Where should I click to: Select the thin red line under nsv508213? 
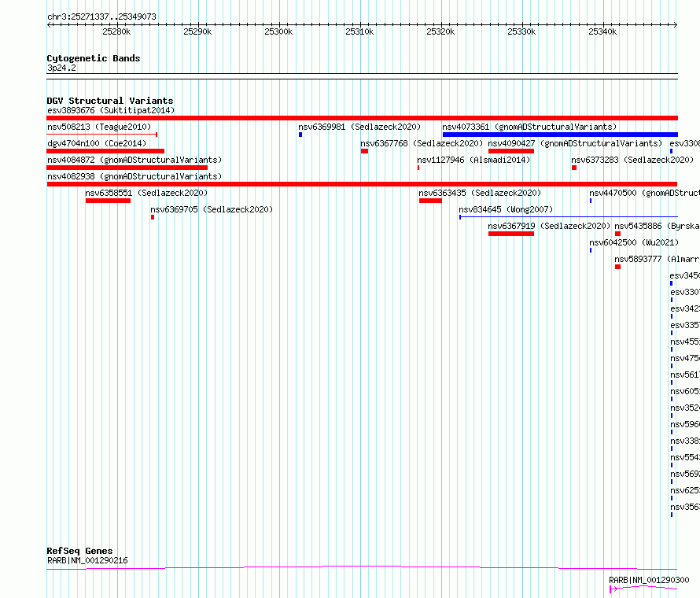click(101, 135)
